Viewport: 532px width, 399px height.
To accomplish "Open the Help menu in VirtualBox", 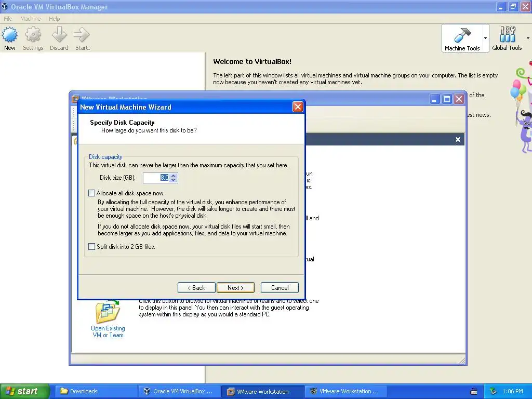I will [x=54, y=19].
